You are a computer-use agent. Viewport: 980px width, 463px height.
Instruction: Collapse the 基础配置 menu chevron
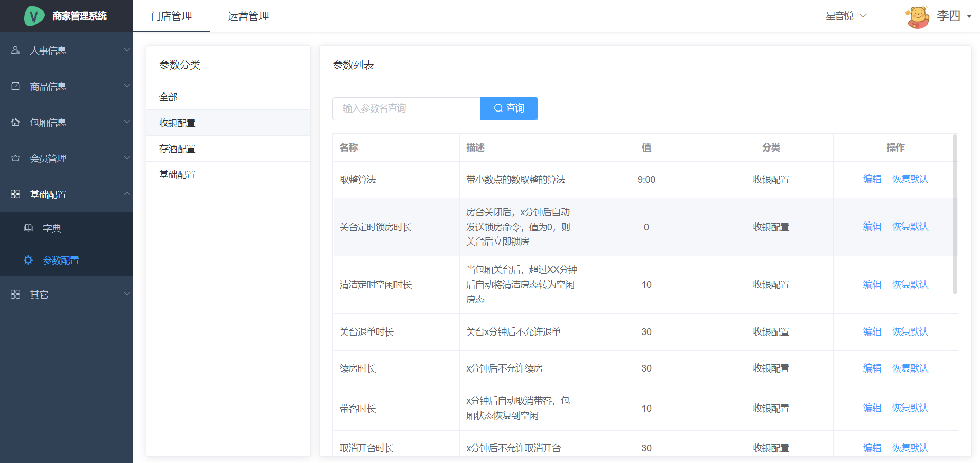(126, 194)
